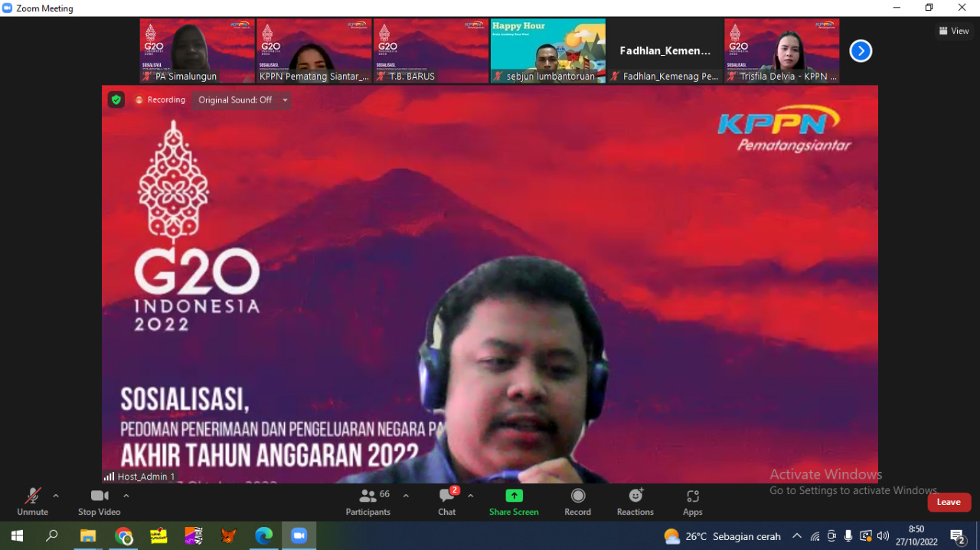Open Original Sound dropdown arrow

pyautogui.click(x=285, y=99)
